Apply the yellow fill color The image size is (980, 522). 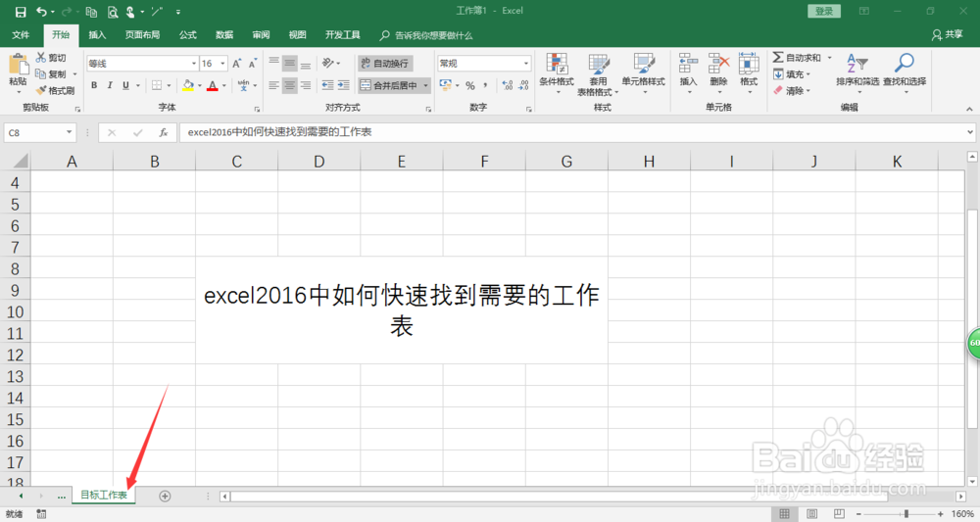pyautogui.click(x=187, y=85)
